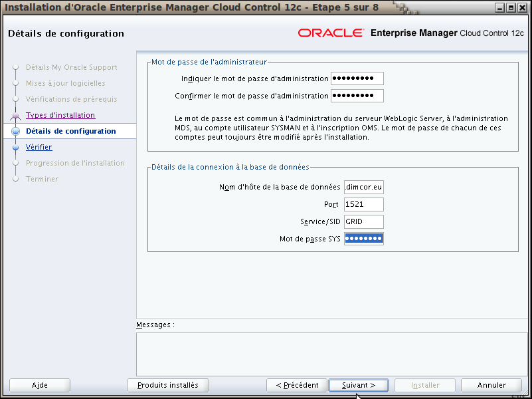
Task: Click the 'Confirmer le mot de passe d'administration' label
Action: click(x=252, y=96)
